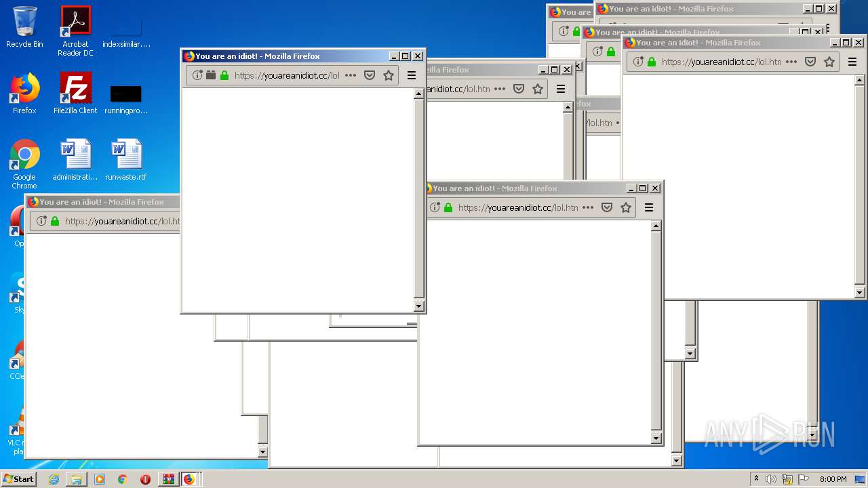Click scroll-down arrow of the large top-right window

[860, 293]
